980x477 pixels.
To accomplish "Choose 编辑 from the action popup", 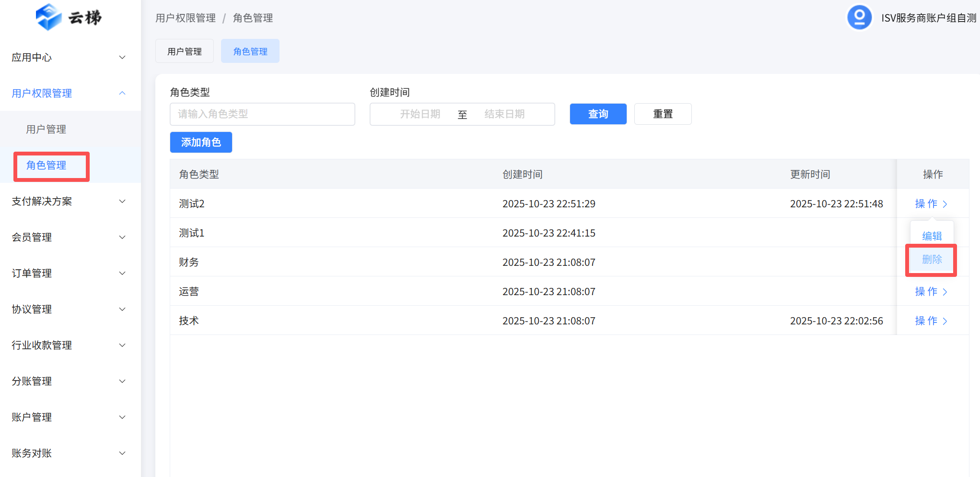I will tap(932, 236).
